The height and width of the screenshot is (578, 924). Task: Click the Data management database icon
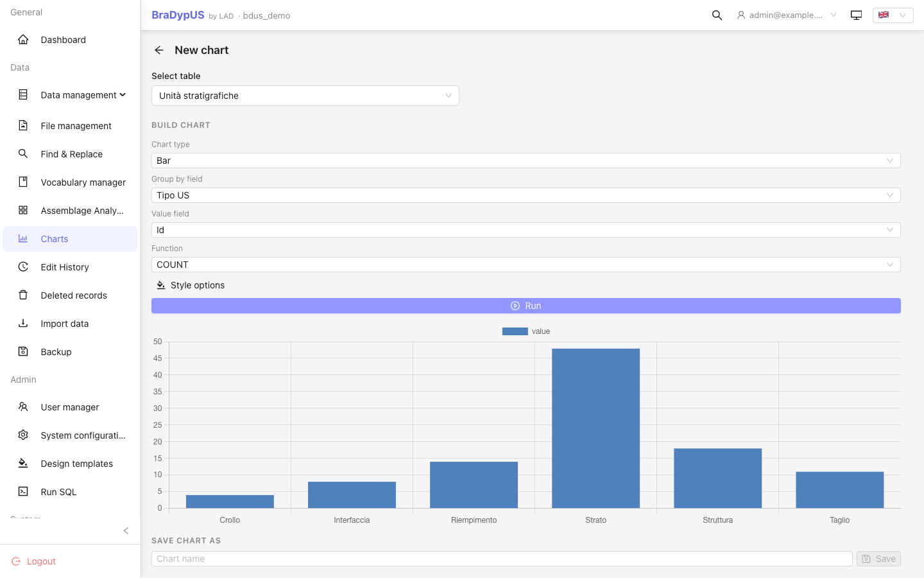pyautogui.click(x=23, y=95)
